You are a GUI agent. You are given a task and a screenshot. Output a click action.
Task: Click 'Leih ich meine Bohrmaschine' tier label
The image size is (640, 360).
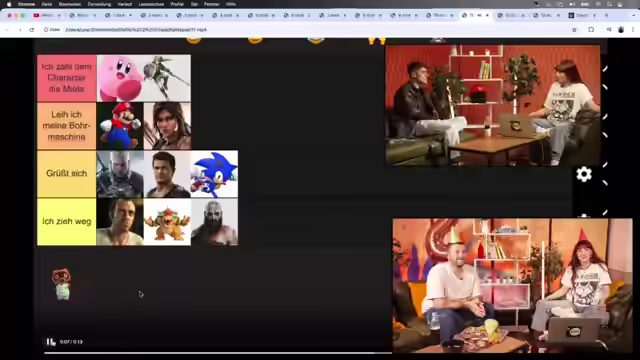click(x=67, y=126)
